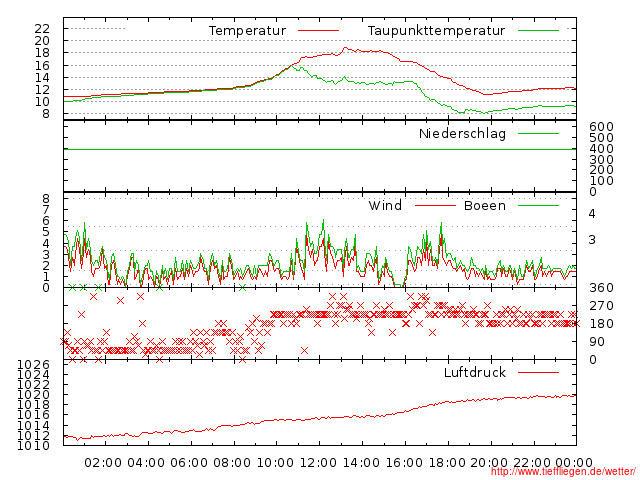Click the 360 wind direction axis label
This screenshot has height=480, width=640.
point(601,288)
